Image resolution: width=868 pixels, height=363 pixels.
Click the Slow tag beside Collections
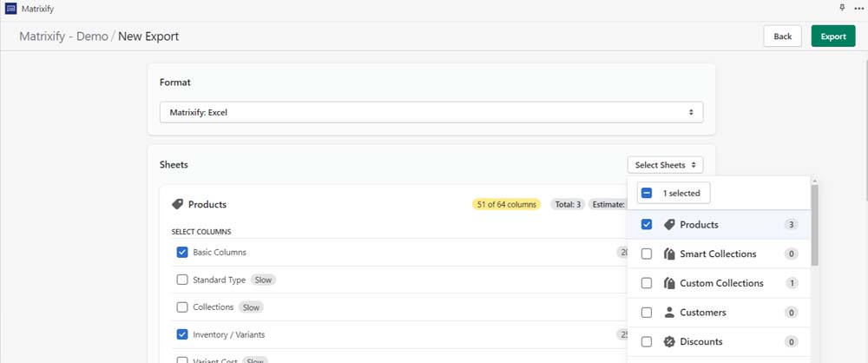pos(251,307)
